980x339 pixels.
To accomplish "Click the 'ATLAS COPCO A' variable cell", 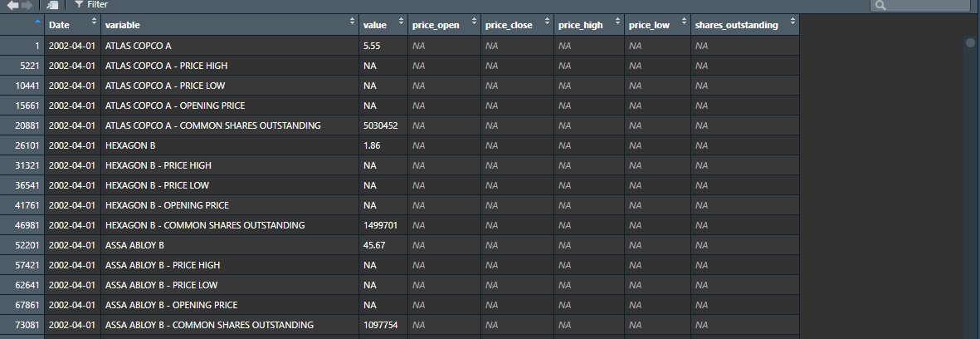I will 230,46.
